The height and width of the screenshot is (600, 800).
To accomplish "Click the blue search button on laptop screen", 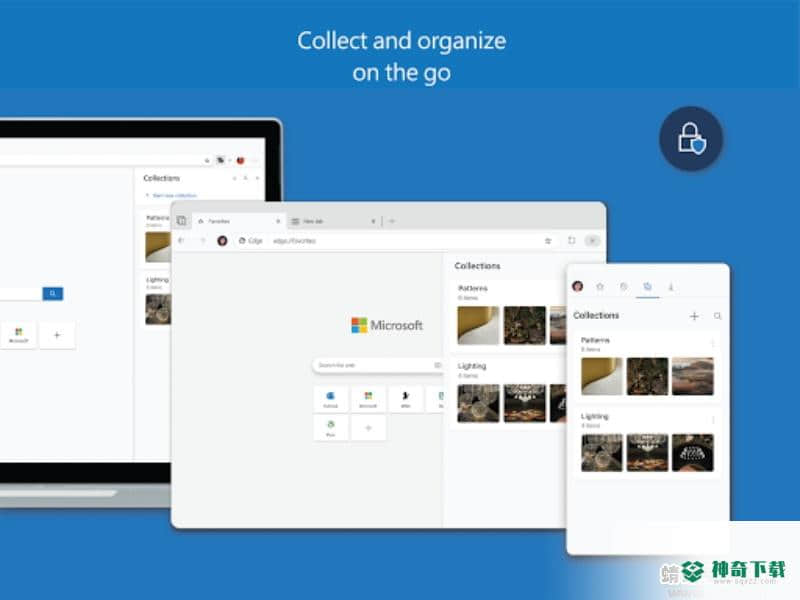I will coord(53,293).
